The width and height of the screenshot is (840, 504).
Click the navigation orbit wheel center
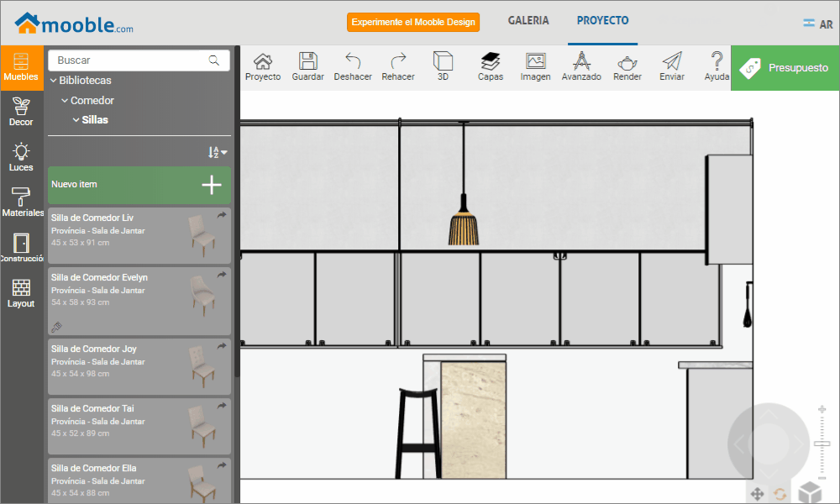click(x=769, y=444)
